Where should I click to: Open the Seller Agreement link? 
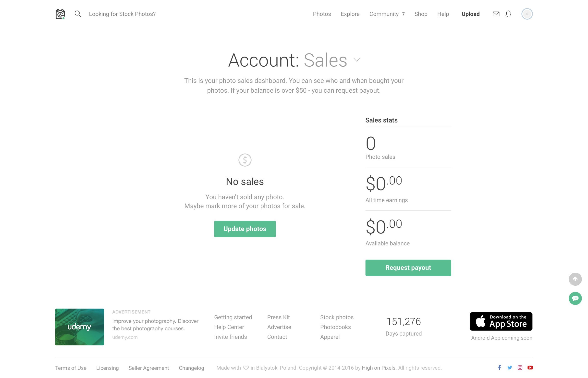[x=149, y=368]
